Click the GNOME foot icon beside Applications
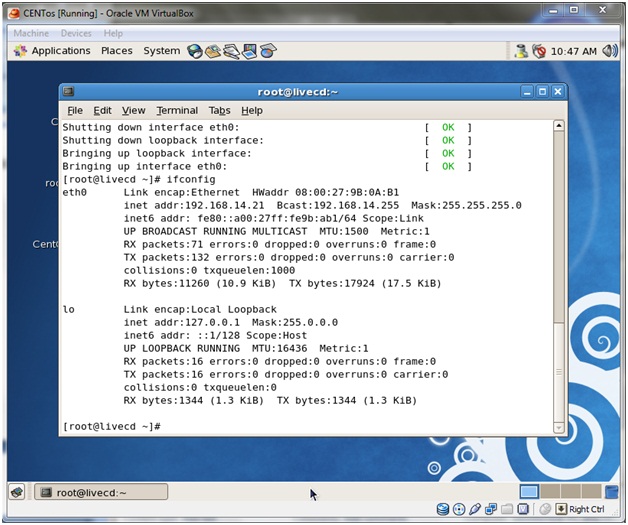 20,51
